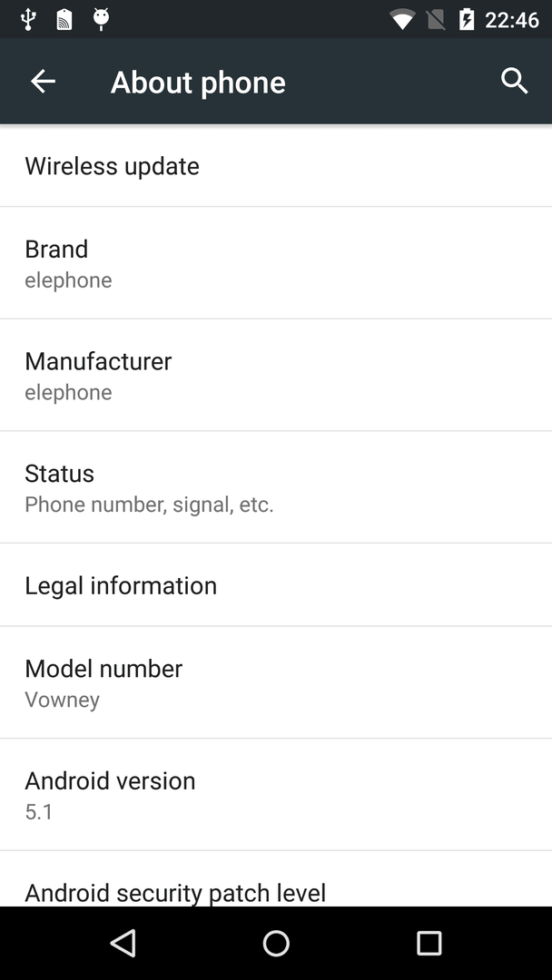Screen dimensions: 552x980
Task: Open Wireless update
Action: (x=276, y=166)
